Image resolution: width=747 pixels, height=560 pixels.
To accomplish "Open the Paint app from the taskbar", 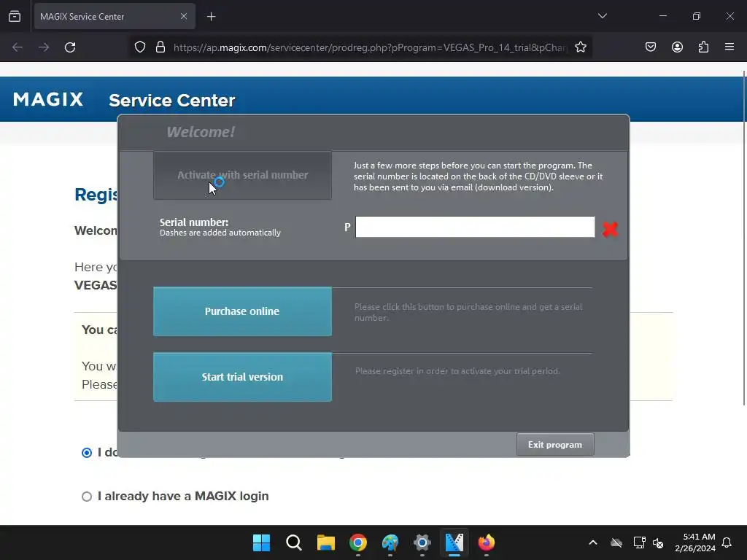I will 390,542.
